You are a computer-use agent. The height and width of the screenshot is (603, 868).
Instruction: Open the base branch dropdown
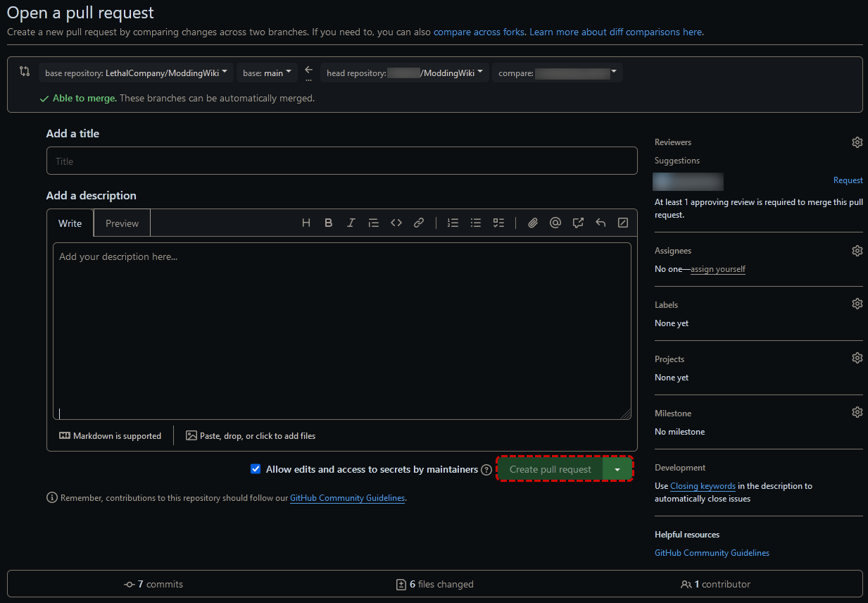[x=266, y=72]
